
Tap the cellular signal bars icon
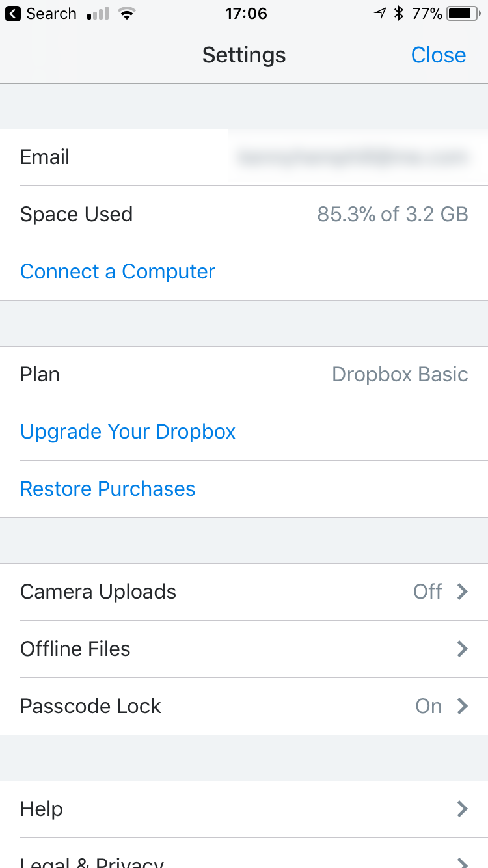click(98, 14)
